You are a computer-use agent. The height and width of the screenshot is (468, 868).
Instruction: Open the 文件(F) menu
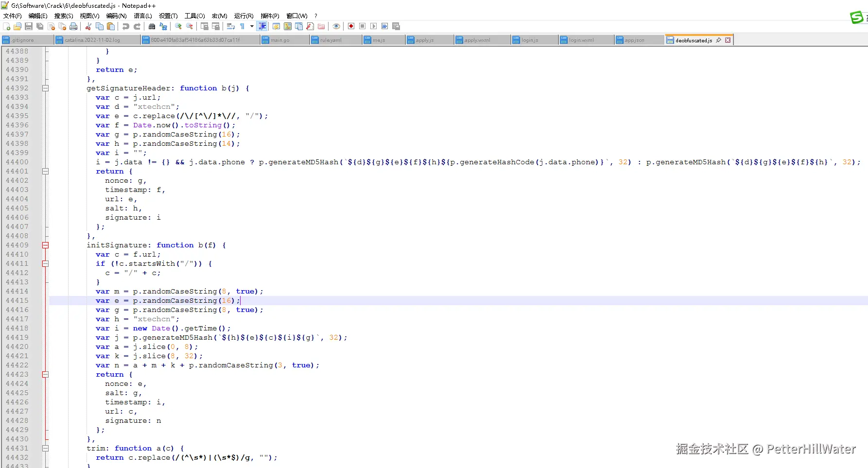click(x=13, y=16)
